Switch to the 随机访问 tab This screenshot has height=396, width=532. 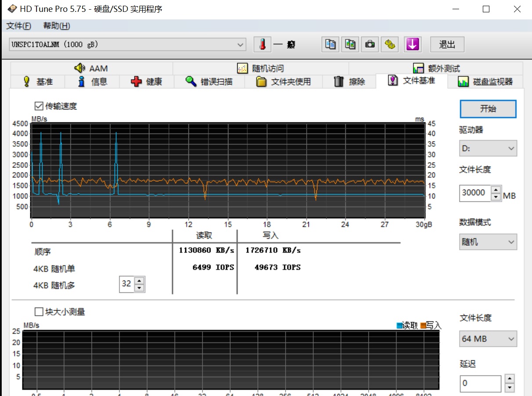point(261,69)
